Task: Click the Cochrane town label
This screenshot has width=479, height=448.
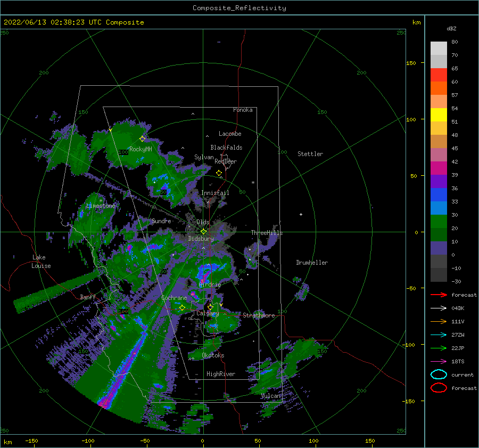Action: (174, 298)
